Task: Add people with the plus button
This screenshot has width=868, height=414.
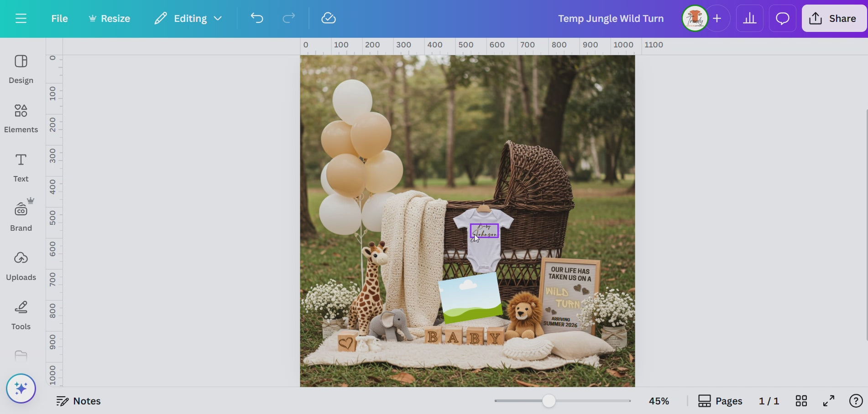Action: 717,19
